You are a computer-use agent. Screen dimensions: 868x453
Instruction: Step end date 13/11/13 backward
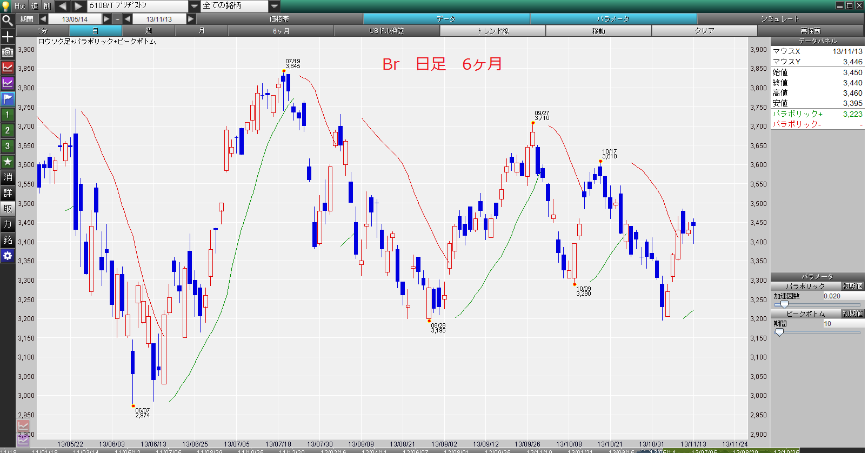click(128, 19)
